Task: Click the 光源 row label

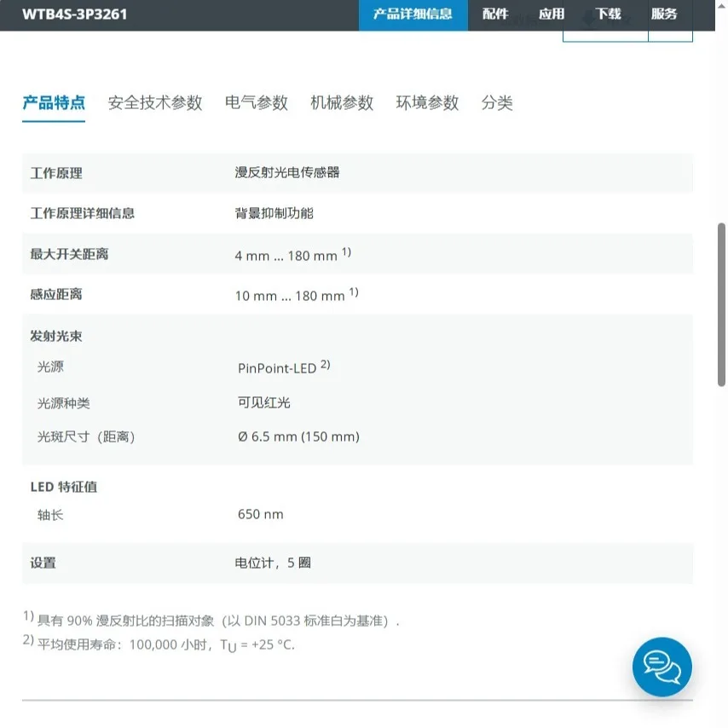Action: (50, 367)
